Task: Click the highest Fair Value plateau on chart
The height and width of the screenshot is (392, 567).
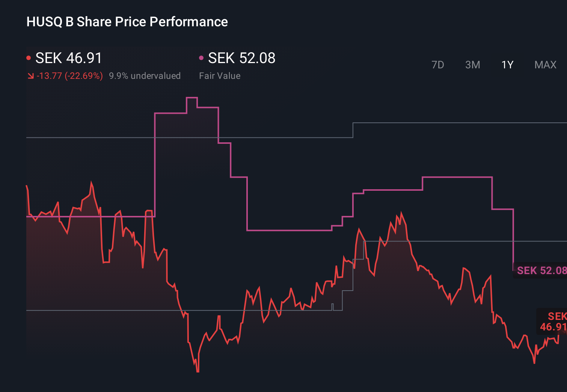Action: [192, 97]
